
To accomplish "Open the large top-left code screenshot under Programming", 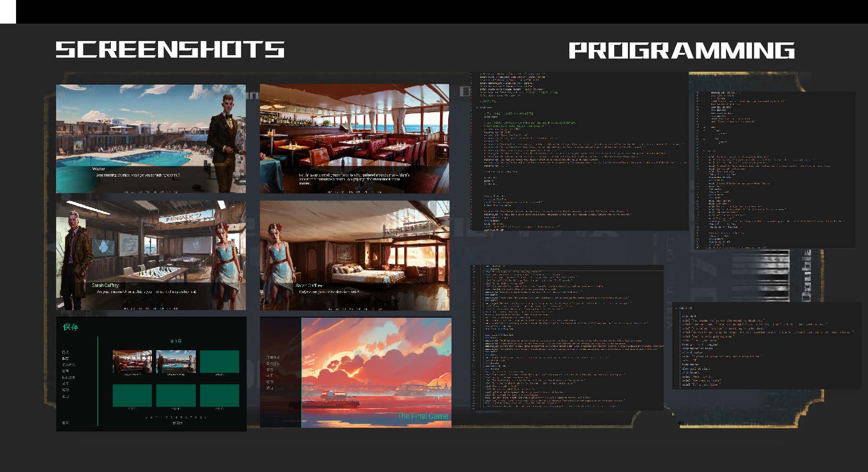I will point(579,151).
